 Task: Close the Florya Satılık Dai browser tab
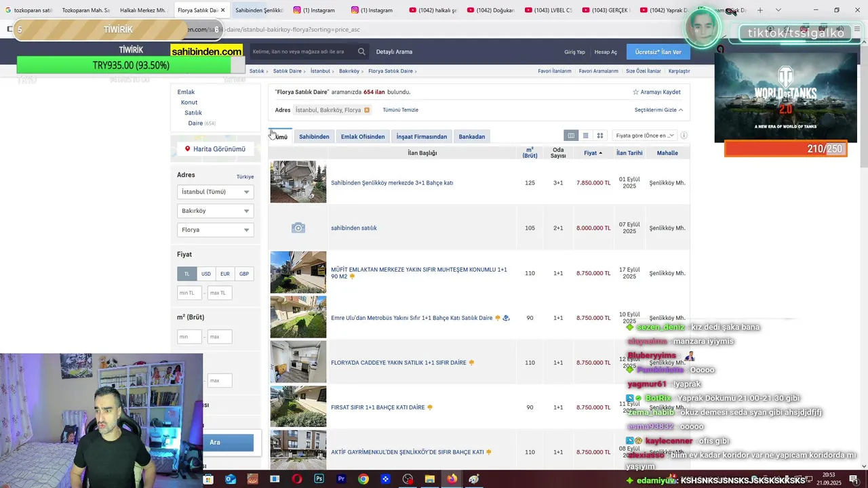coord(222,10)
